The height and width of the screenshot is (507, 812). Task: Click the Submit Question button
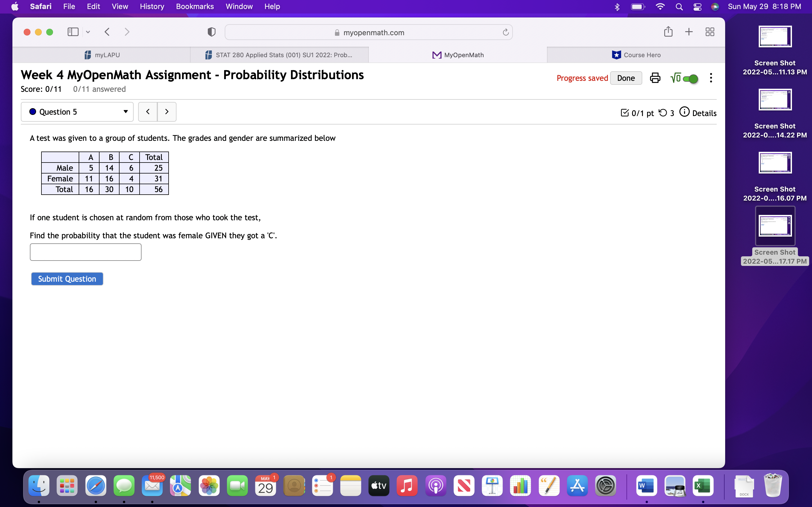pyautogui.click(x=67, y=279)
